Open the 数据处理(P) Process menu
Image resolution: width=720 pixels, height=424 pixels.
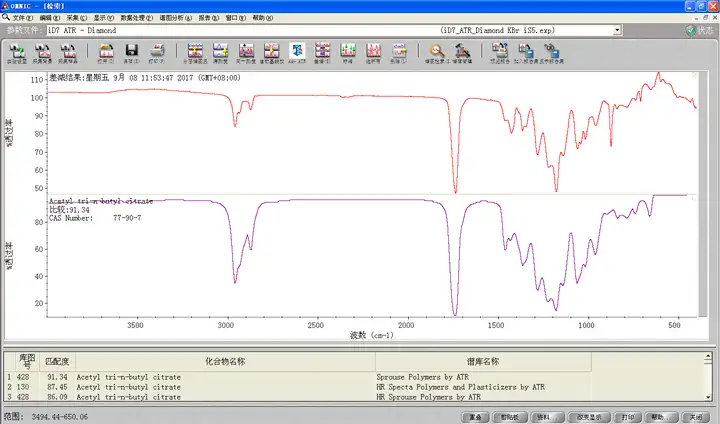136,18
